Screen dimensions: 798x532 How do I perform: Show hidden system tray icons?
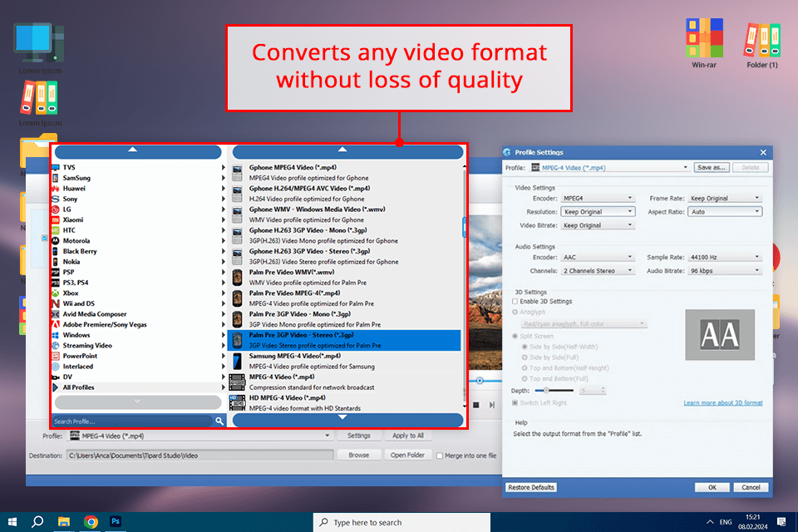pos(710,522)
